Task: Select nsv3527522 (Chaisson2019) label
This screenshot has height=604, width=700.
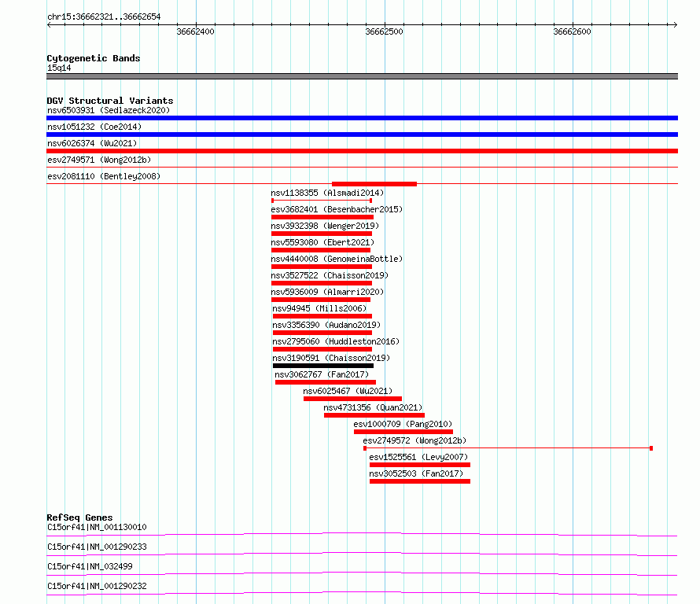Action: [x=330, y=275]
